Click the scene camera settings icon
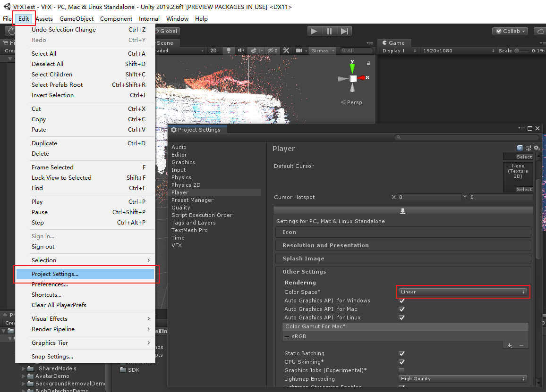The image size is (546, 392). [x=299, y=50]
